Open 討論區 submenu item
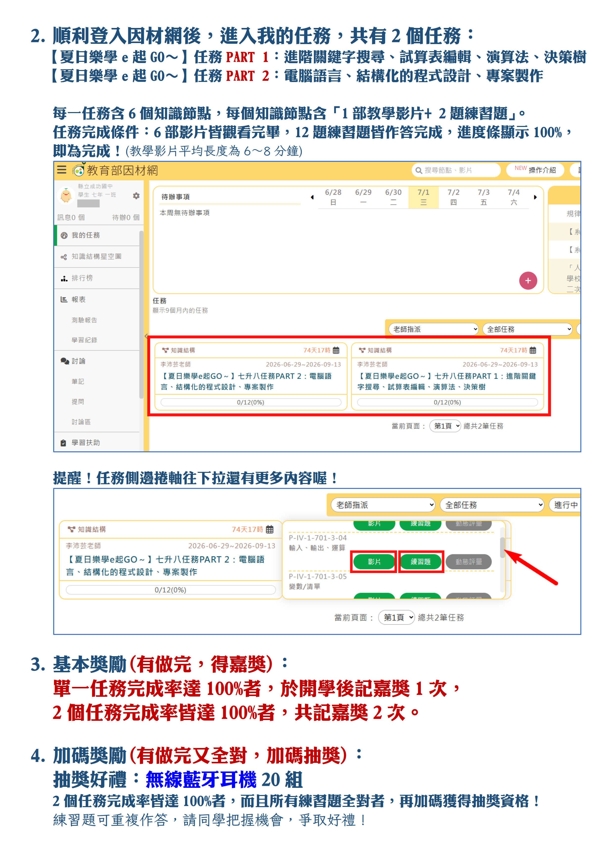Viewport: 614px width, 868px height. 81,422
